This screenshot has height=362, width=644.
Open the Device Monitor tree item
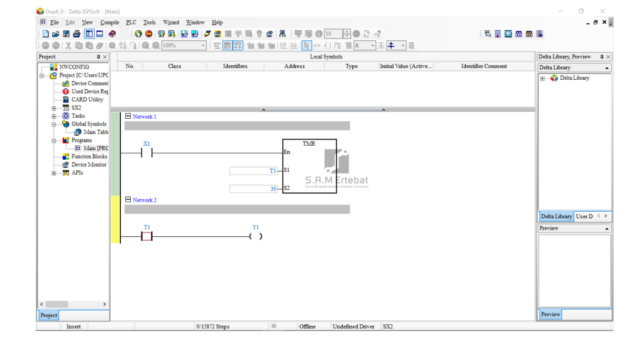tap(88, 165)
